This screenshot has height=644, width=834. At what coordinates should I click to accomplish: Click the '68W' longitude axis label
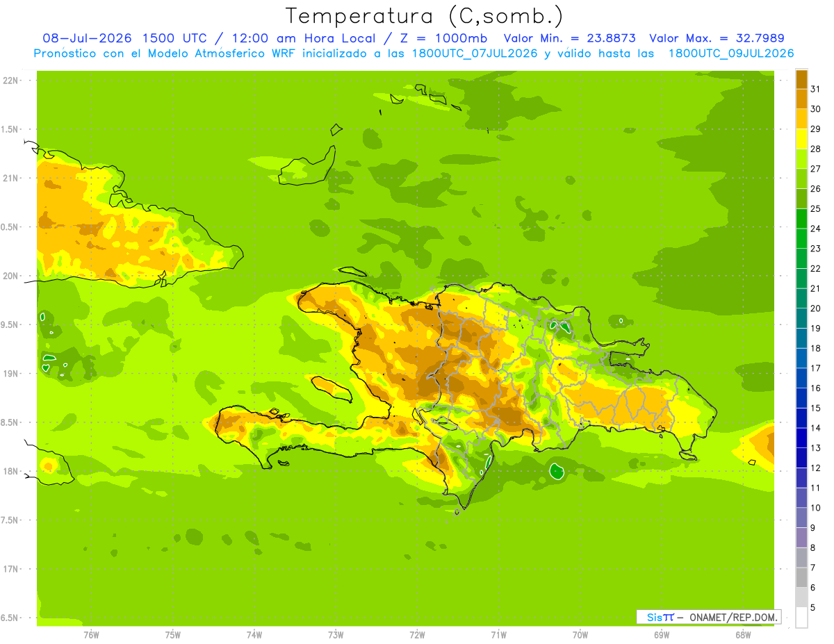coord(743,634)
